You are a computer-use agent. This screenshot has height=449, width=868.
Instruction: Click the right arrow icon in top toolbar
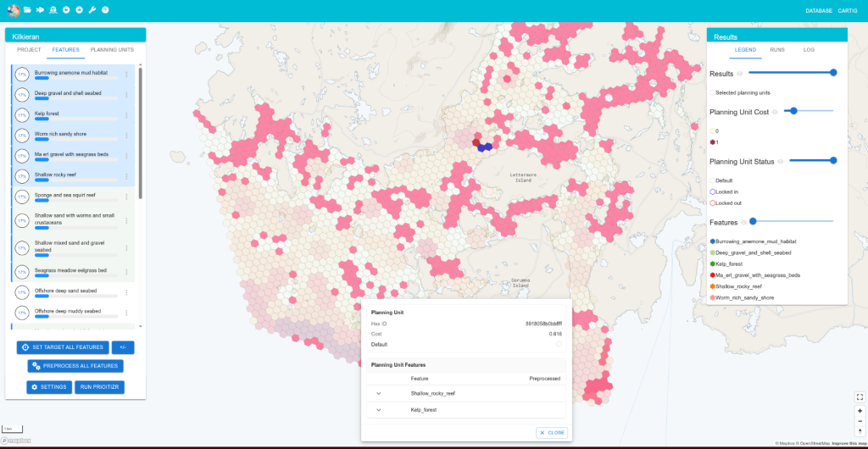pos(79,10)
